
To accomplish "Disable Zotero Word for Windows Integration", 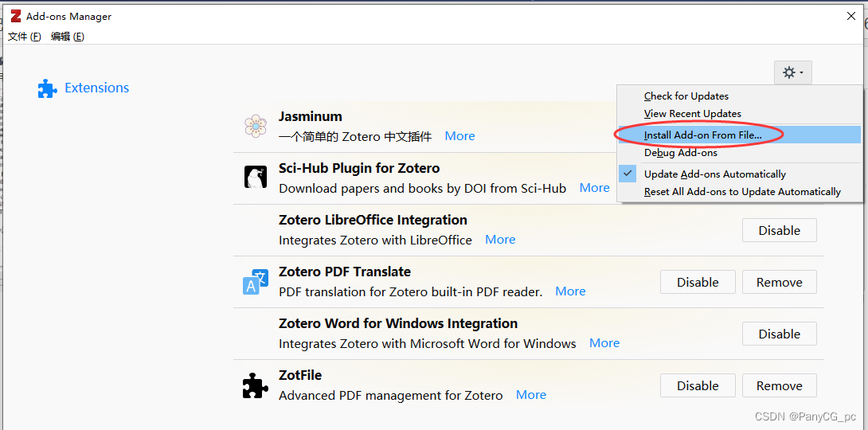I will (780, 334).
